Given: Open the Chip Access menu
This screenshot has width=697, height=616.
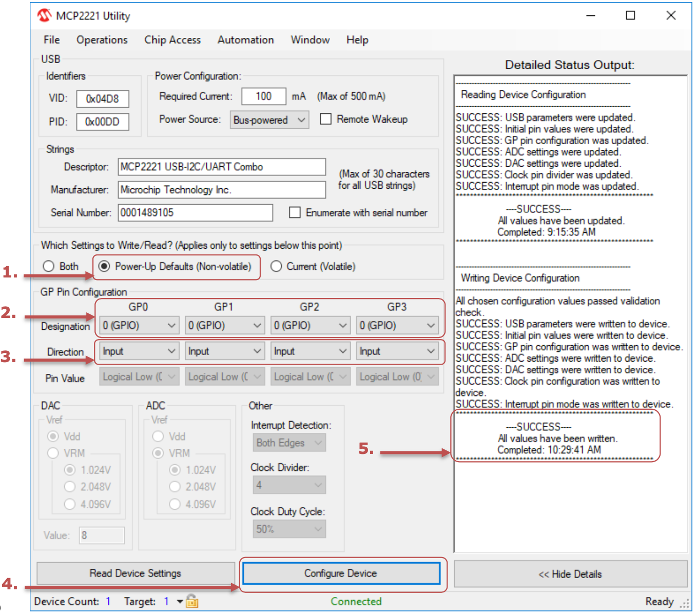Looking at the screenshot, I should click(172, 39).
